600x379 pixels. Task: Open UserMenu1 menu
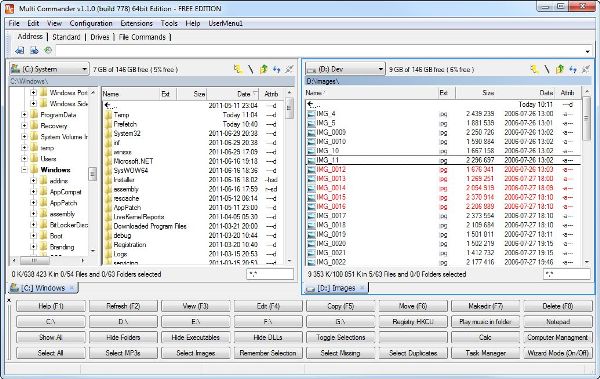[x=225, y=23]
